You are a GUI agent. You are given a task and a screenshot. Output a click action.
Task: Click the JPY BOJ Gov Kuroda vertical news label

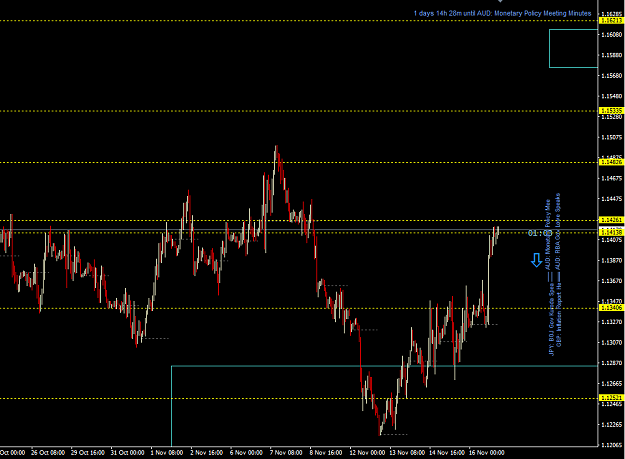click(x=552, y=320)
